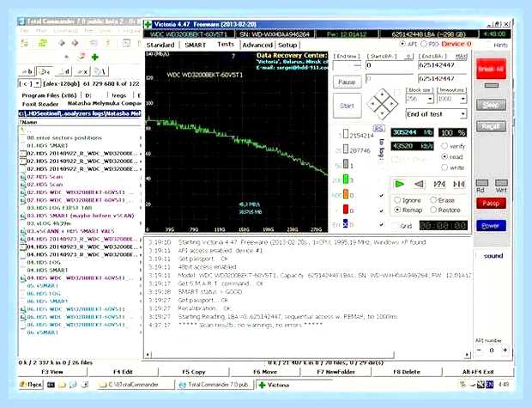Click the blue Power button
The image size is (532, 408).
491,226
